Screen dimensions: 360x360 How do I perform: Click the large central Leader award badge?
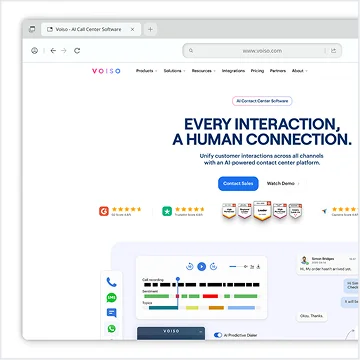(262, 211)
